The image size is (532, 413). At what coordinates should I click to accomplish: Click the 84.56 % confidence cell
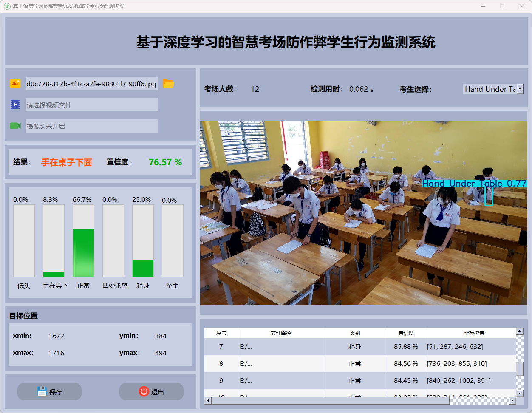406,364
